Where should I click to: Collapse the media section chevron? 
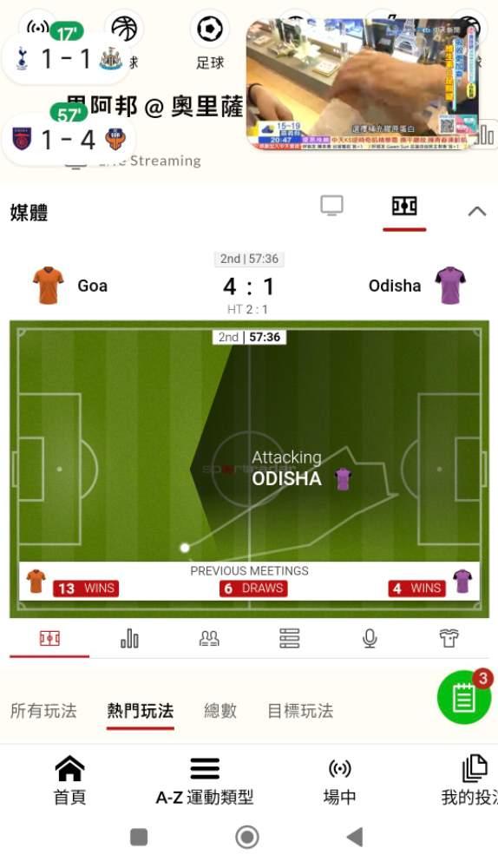click(476, 211)
